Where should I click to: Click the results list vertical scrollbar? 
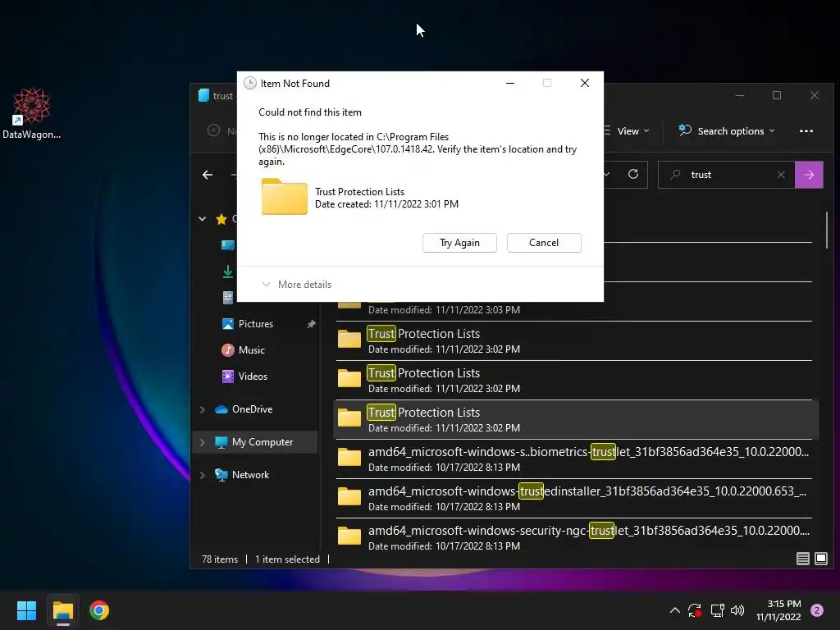(827, 231)
